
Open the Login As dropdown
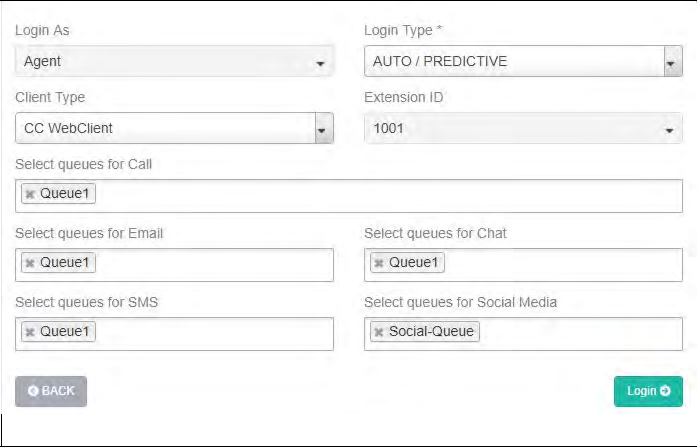coord(174,61)
